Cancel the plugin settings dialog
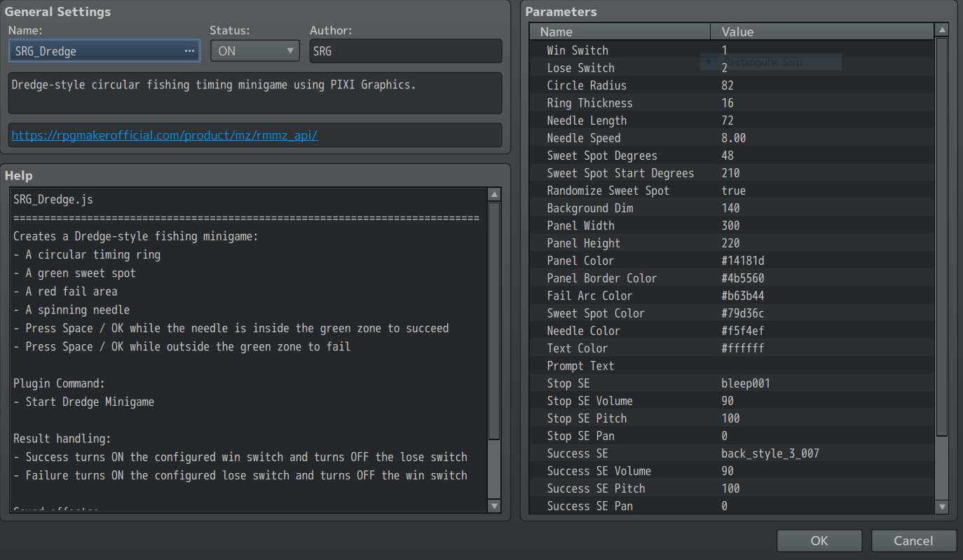The image size is (963, 560). tap(913, 540)
